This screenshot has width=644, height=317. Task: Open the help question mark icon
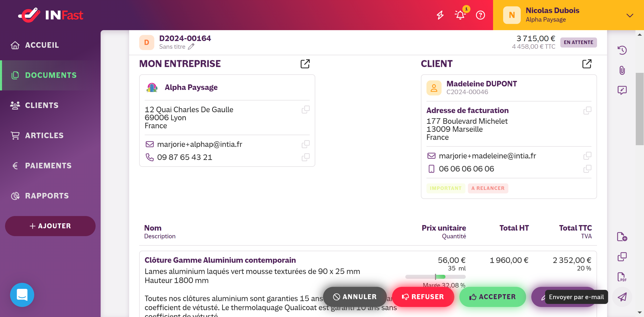[480, 15]
